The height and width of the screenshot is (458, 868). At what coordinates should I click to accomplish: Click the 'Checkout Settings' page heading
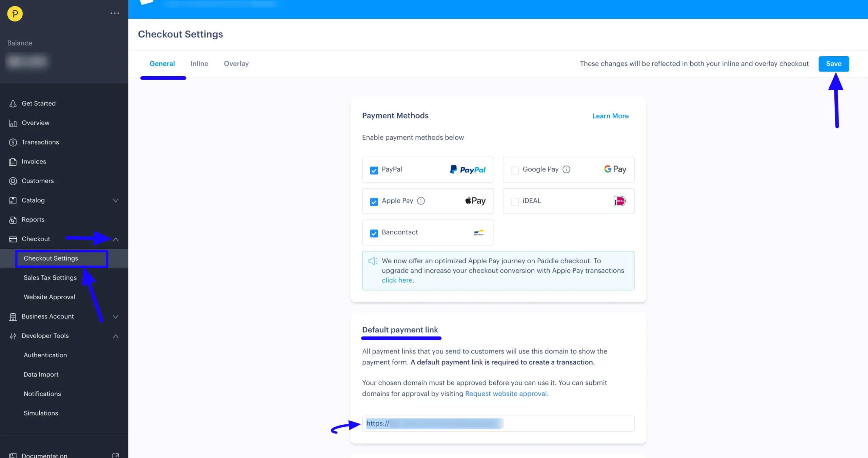click(x=180, y=34)
